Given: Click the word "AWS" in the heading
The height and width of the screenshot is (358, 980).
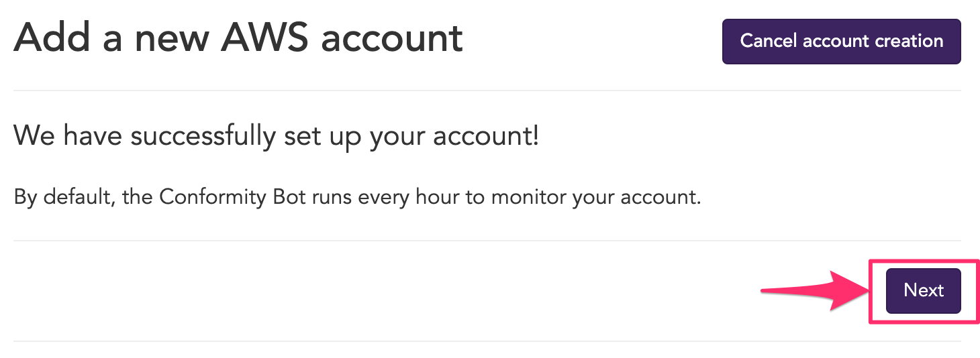Looking at the screenshot, I should coord(264,38).
